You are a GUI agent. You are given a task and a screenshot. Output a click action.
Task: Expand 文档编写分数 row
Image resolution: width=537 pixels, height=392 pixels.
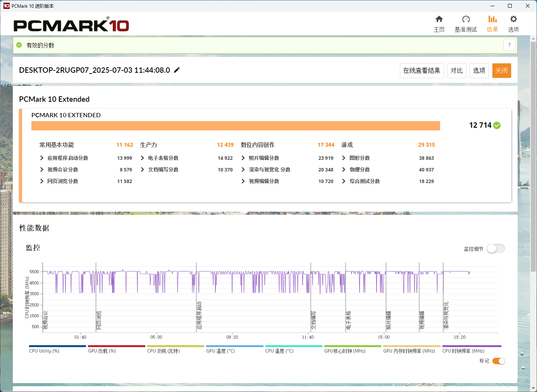click(x=143, y=169)
